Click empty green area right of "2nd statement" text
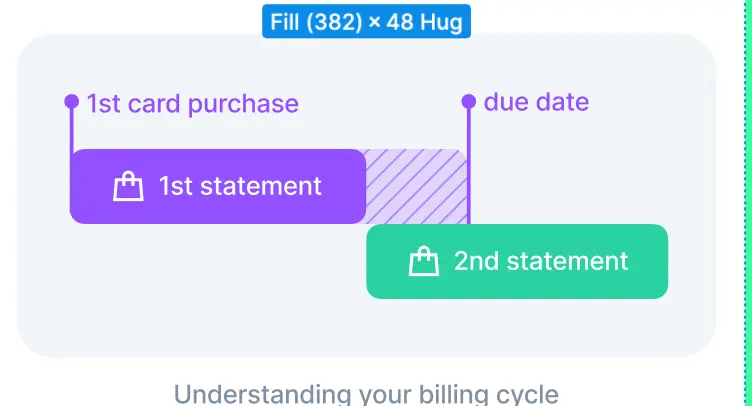 (x=650, y=262)
